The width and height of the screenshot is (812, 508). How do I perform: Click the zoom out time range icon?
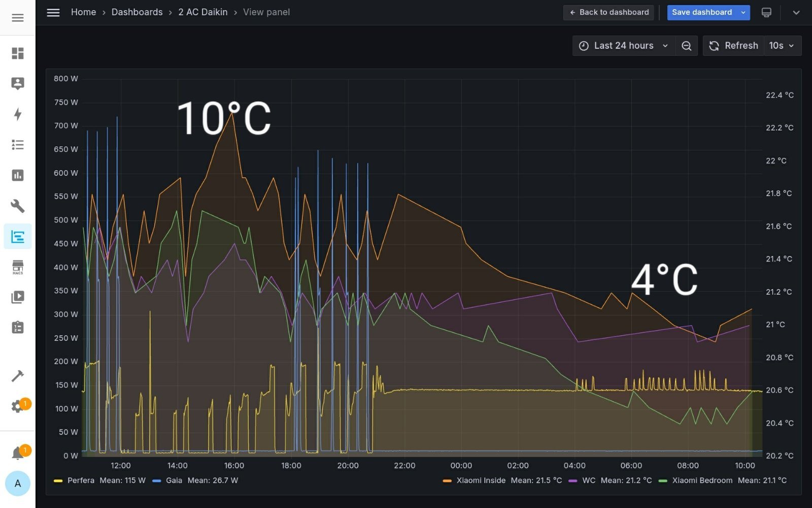[686, 46]
